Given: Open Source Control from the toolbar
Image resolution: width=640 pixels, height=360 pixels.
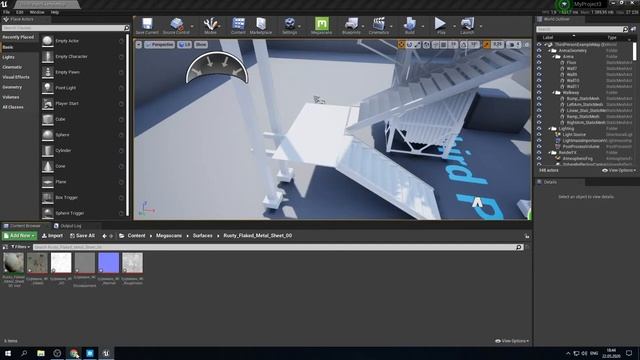Looking at the screenshot, I should click(176, 25).
